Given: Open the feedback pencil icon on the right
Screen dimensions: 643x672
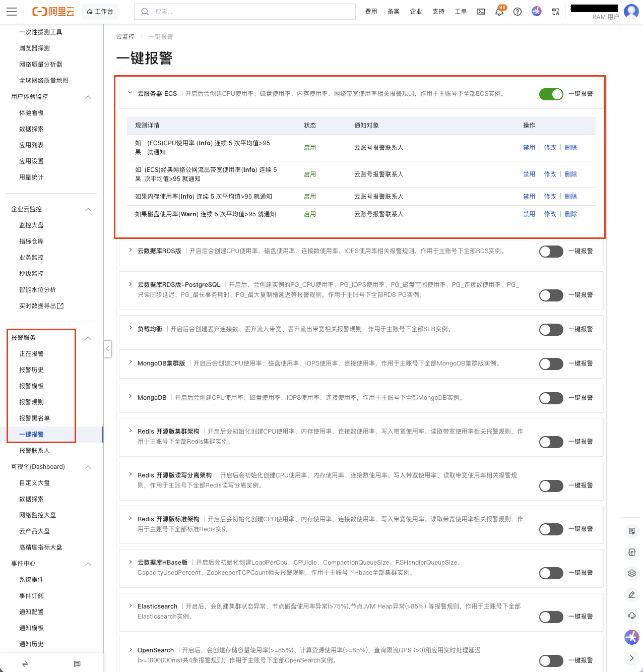Looking at the screenshot, I should pos(631,594).
